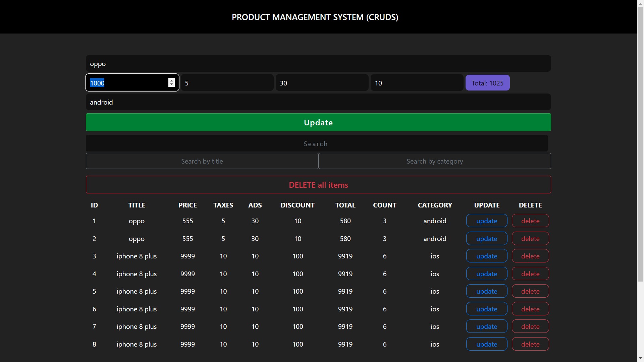
Task: Update the iphone 8 plus row 6
Action: click(x=487, y=309)
